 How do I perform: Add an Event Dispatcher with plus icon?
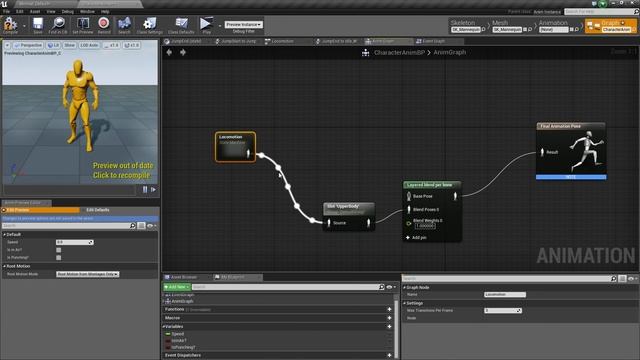389,355
